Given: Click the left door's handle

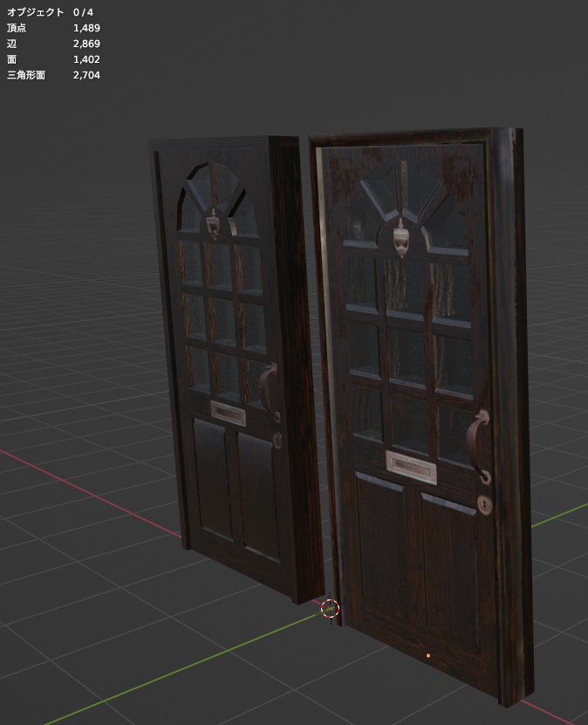Looking at the screenshot, I should (x=269, y=392).
